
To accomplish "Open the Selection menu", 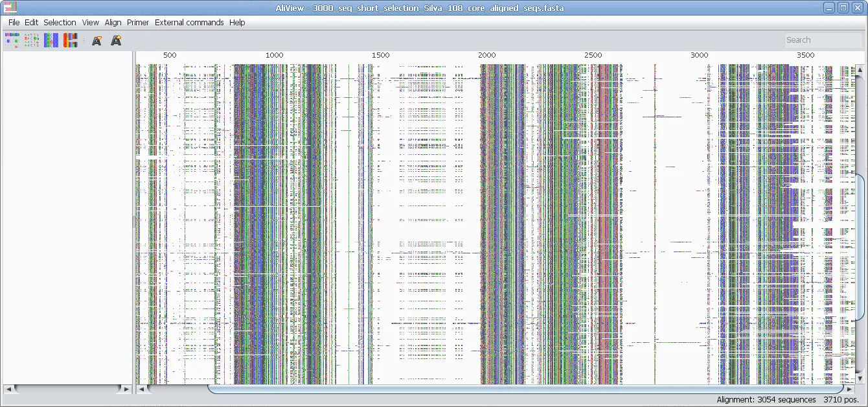I will coord(60,22).
